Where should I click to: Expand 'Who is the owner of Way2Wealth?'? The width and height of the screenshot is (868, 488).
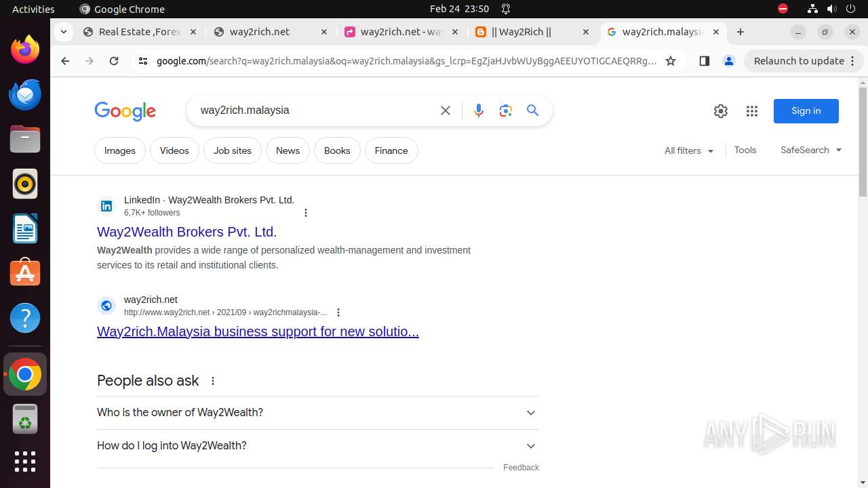[317, 413]
